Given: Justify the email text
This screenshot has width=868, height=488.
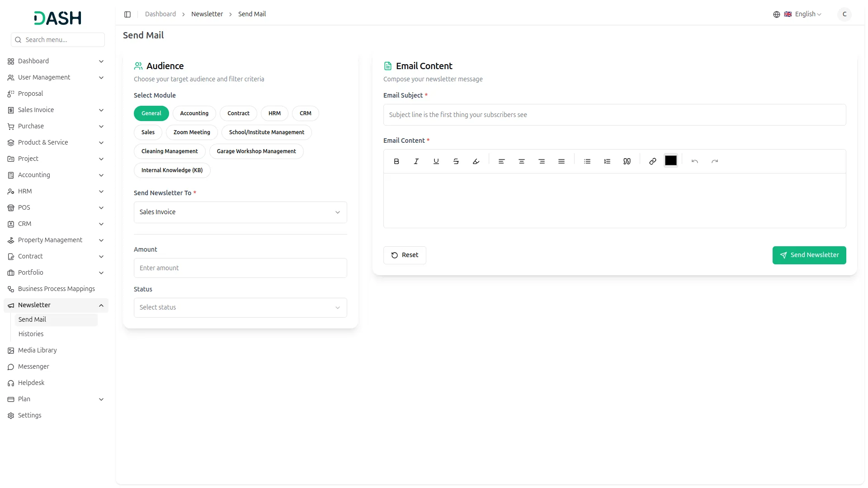Looking at the screenshot, I should 561,161.
